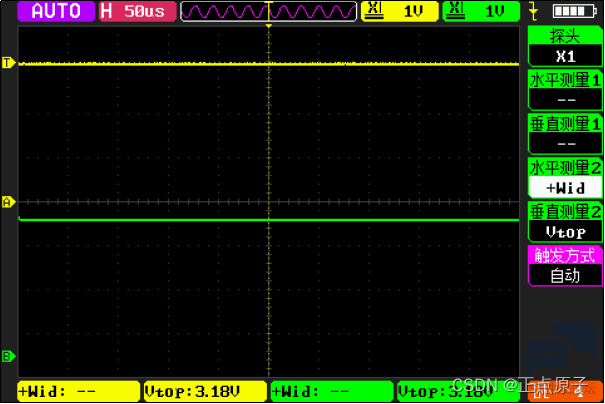Open the 水平测量1 menu item

pos(565,80)
